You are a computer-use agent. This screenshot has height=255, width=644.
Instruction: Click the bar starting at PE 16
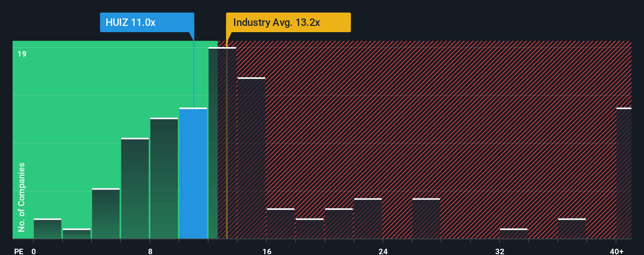[280, 224]
